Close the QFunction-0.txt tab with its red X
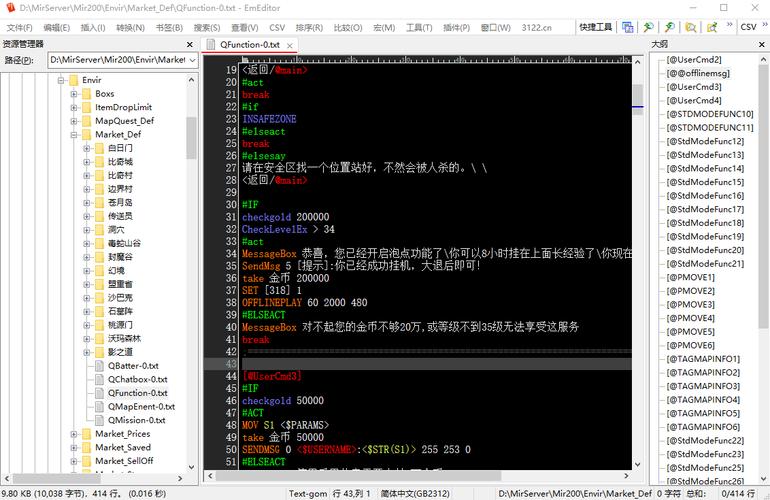This screenshot has height=500, width=770. (x=290, y=45)
